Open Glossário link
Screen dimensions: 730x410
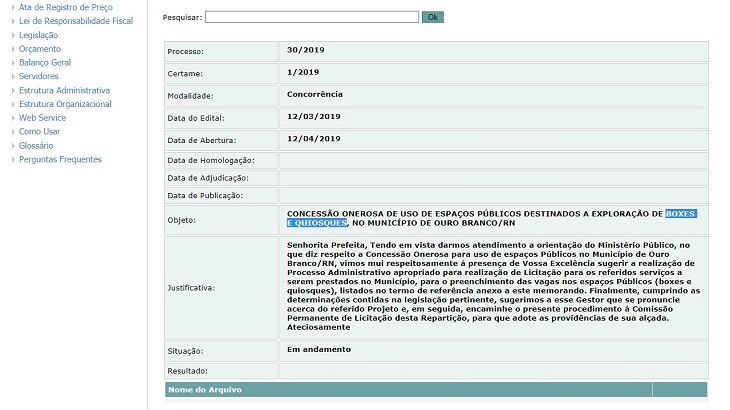point(36,146)
